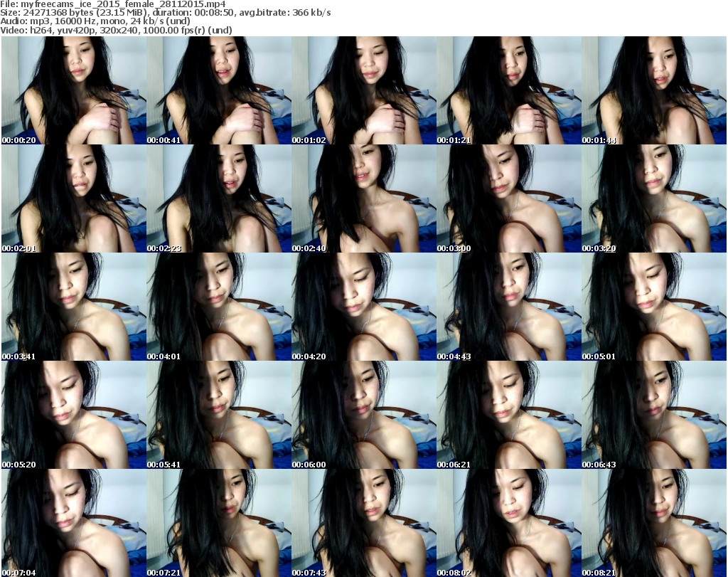Pick the thumbnail at 00:08:02

[x=509, y=523]
